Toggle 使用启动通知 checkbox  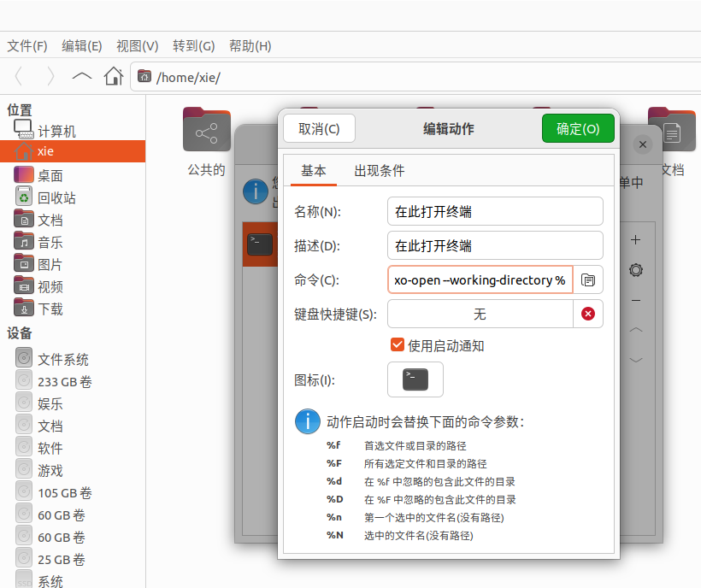[397, 345]
